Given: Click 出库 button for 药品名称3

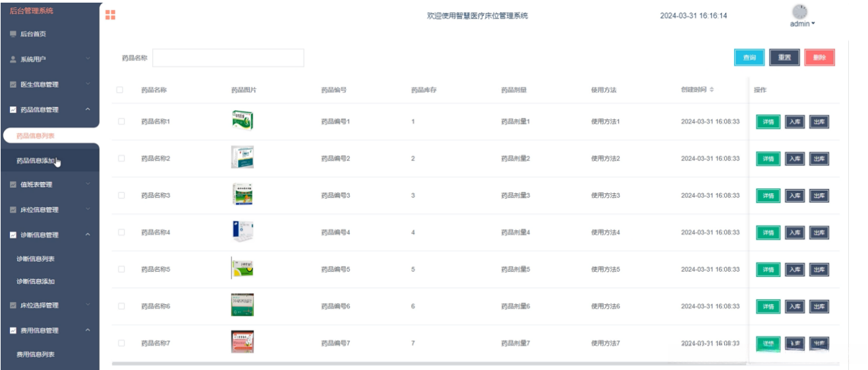Looking at the screenshot, I should click(819, 196).
